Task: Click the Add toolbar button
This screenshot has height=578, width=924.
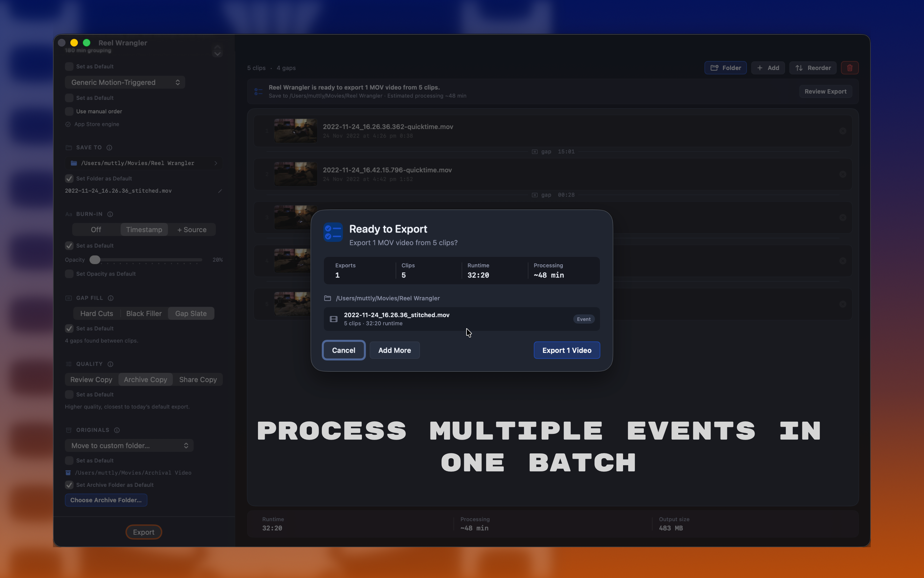Action: [768, 68]
